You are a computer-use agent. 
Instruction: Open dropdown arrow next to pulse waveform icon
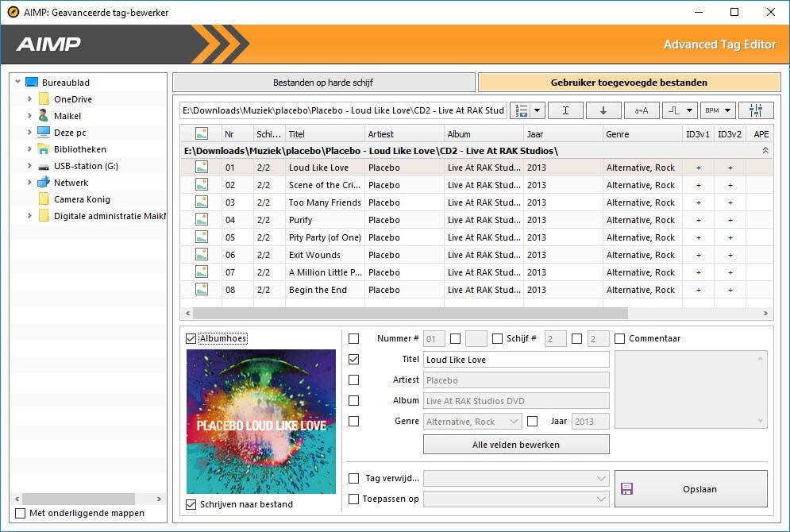[690, 110]
